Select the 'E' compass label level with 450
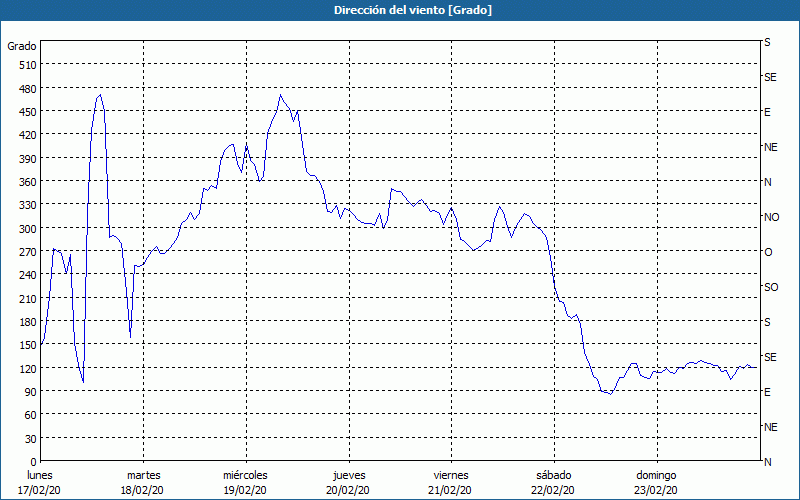Screen dimensions: 800x500 click(x=767, y=112)
